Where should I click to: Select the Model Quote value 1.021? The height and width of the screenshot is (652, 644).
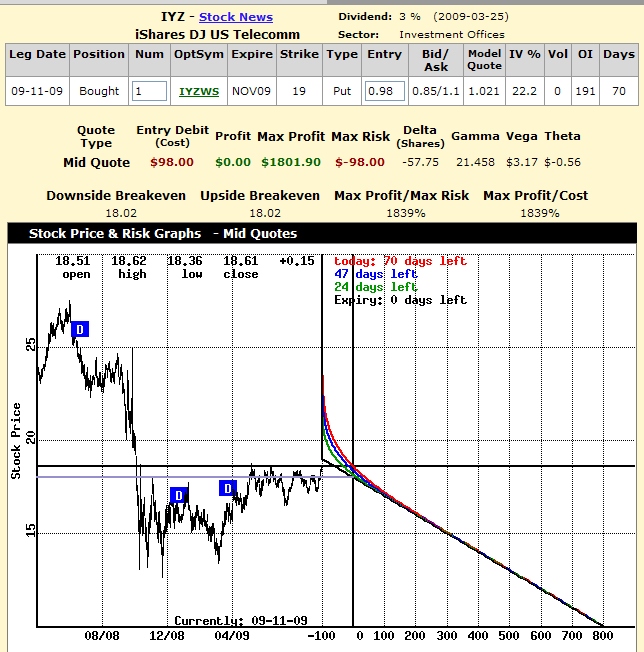tap(484, 91)
